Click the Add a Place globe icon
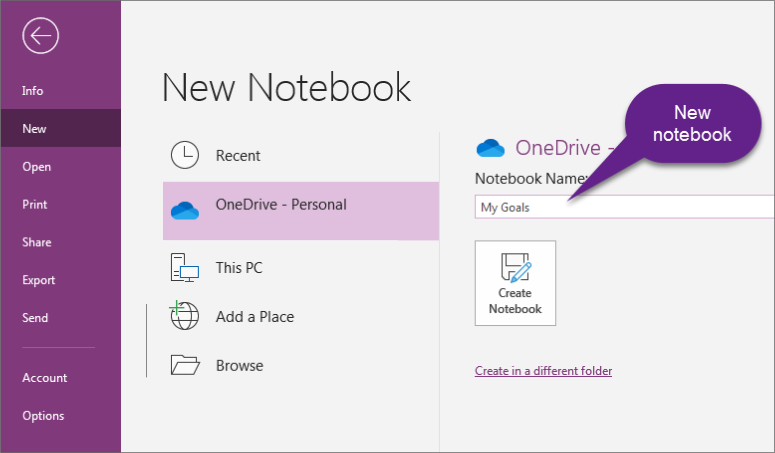 coord(184,315)
